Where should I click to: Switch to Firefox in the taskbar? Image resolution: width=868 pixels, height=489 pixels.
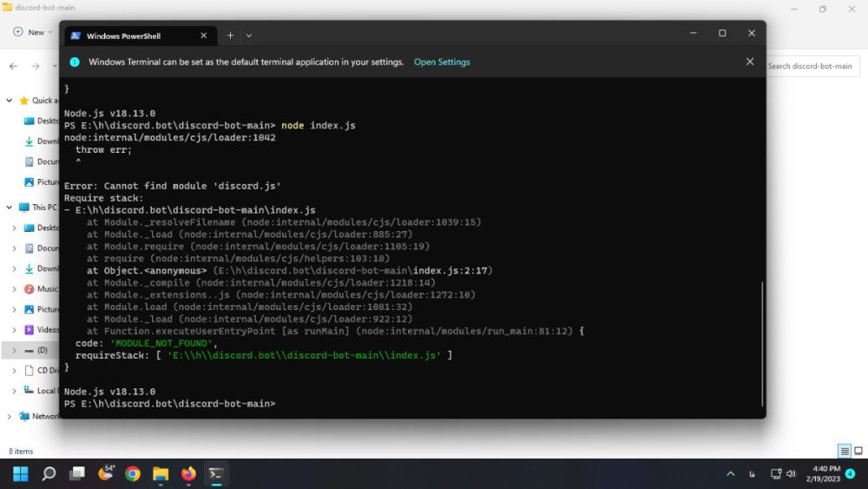tap(188, 474)
